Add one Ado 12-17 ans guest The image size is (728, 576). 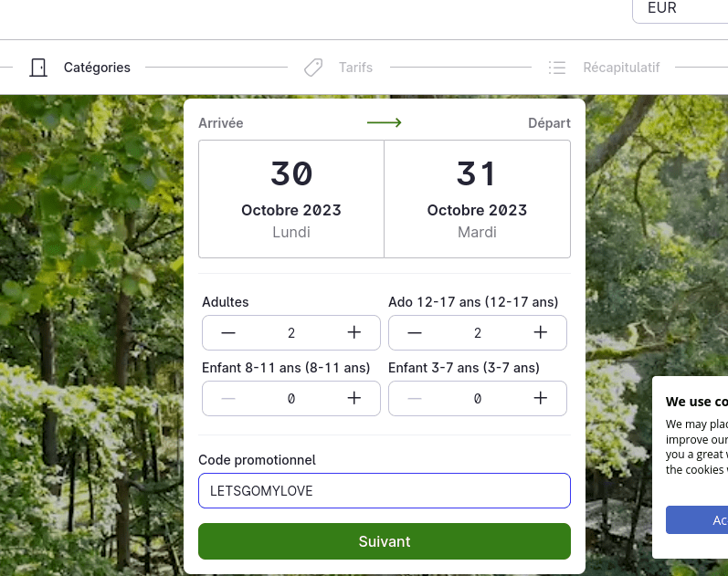coord(540,332)
